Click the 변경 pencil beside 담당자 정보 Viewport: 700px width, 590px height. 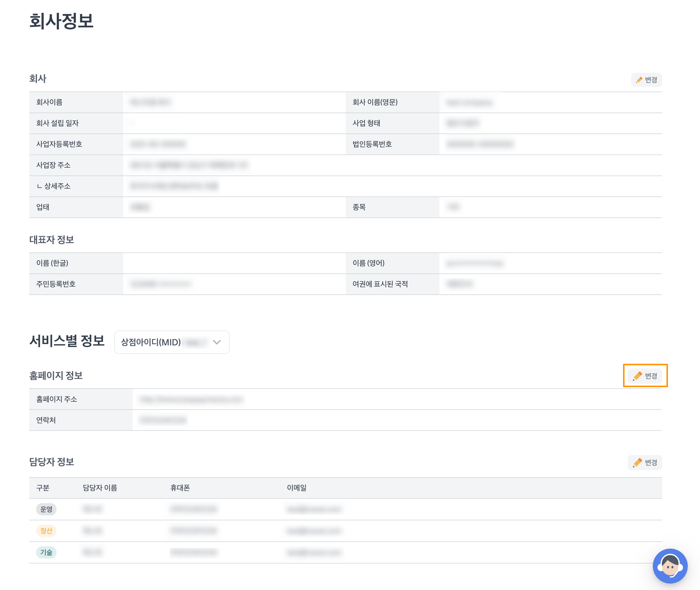645,462
